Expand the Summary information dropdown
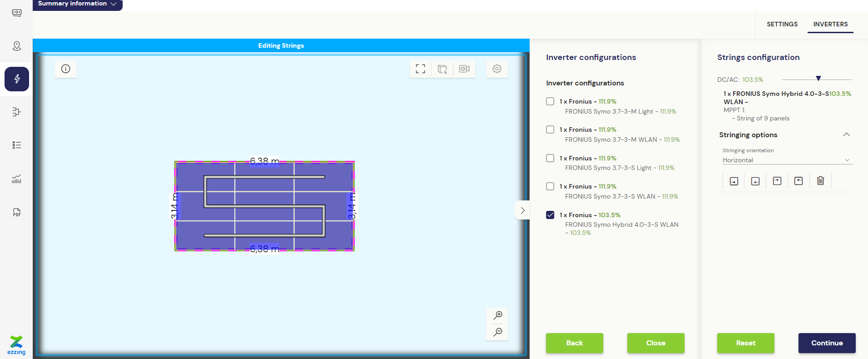The width and height of the screenshot is (868, 359). pos(77,4)
